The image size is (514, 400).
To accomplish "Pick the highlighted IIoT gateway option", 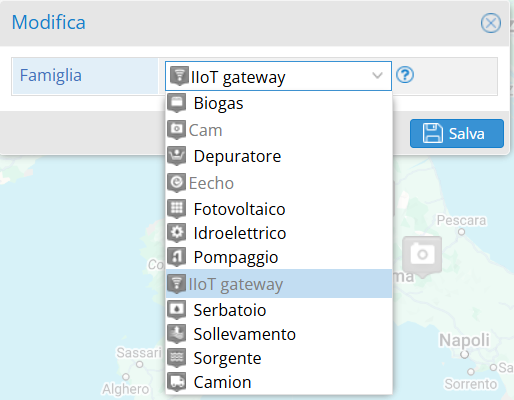I will (279, 284).
